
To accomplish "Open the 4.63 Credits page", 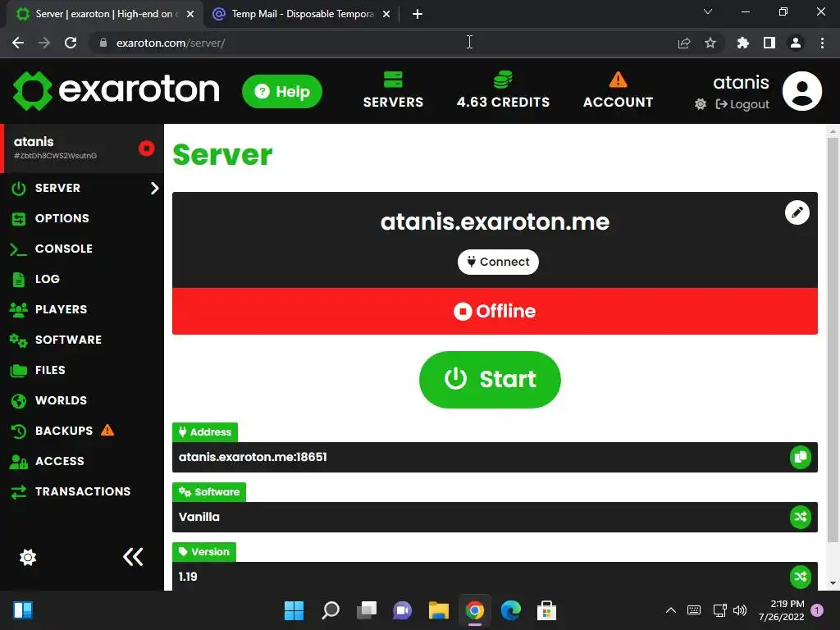I will click(503, 90).
